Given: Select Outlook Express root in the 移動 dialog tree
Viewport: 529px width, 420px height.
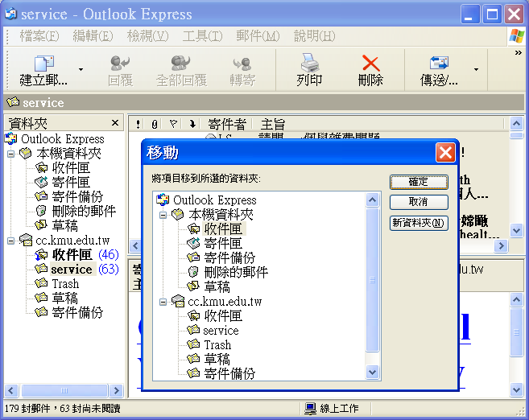Looking at the screenshot, I should (214, 200).
